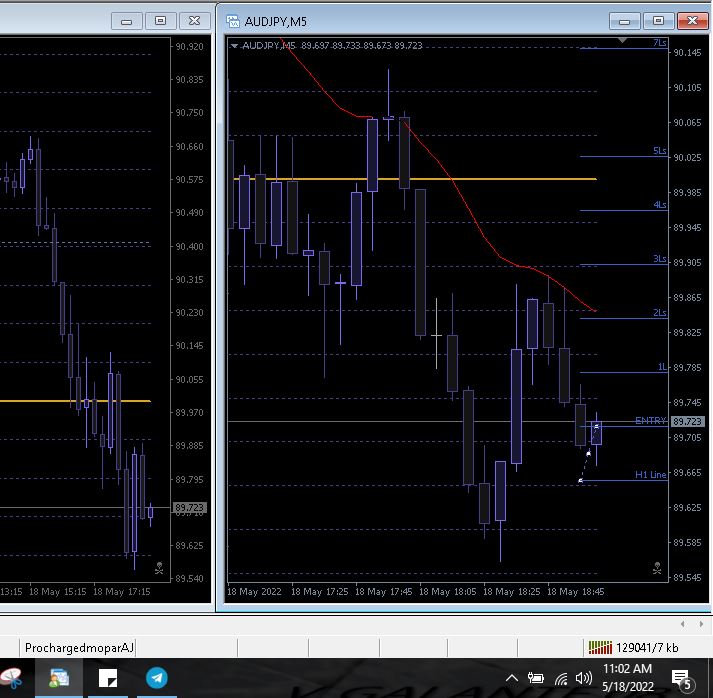
Task: Click the volume speaker tray icon
Action: tap(584, 679)
